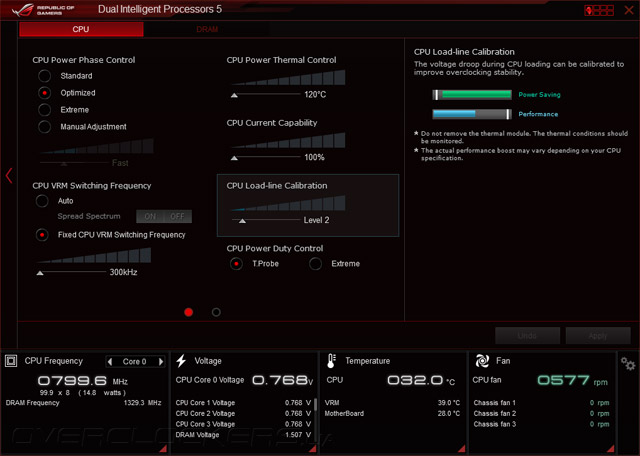Click the Level 2 calibration value
Image resolution: width=640 pixels, height=456 pixels.
click(316, 220)
